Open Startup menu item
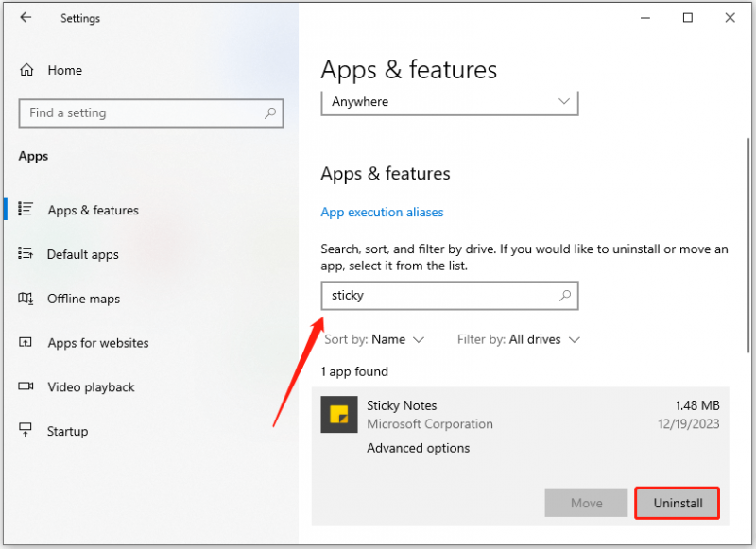Image resolution: width=756 pixels, height=549 pixels. 67,432
